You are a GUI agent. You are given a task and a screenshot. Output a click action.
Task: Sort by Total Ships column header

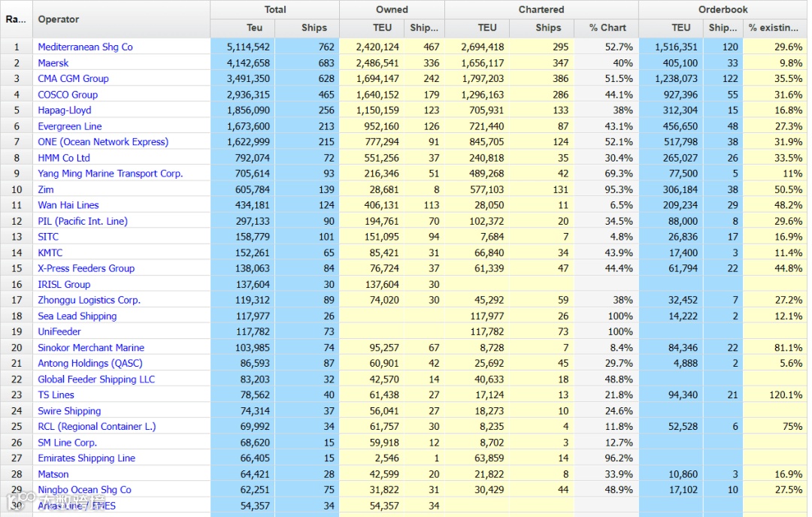[307, 28]
